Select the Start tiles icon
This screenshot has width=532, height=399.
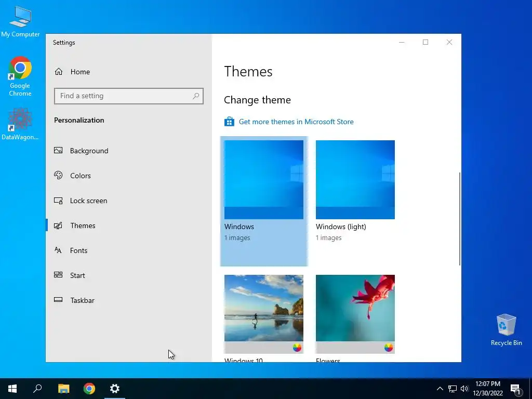(58, 275)
